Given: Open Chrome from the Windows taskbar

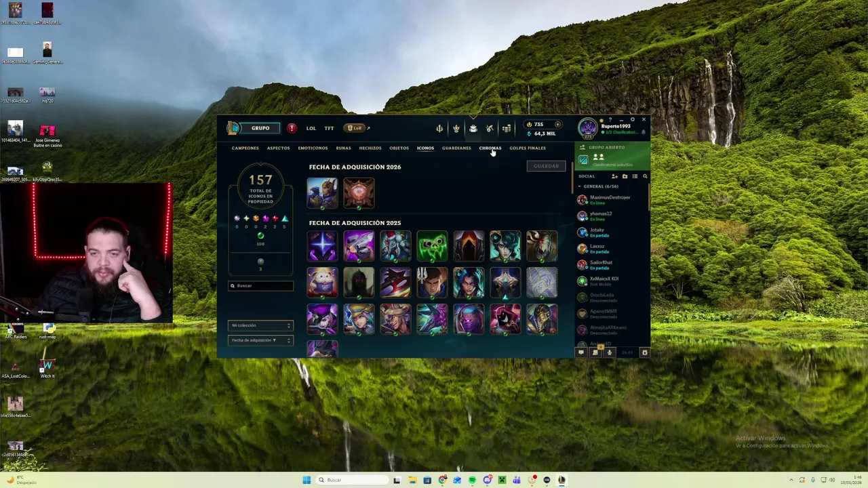Looking at the screenshot, I should (x=442, y=480).
